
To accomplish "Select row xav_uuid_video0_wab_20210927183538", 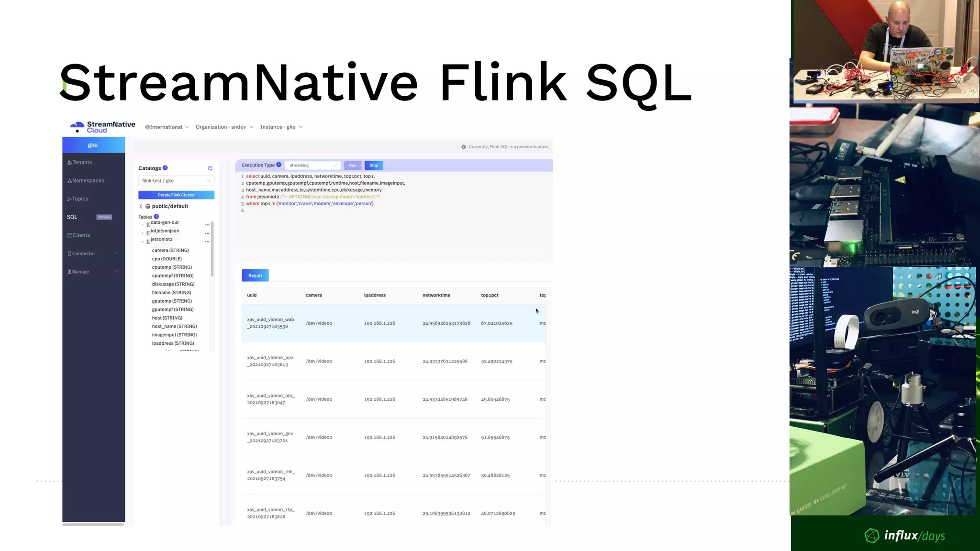I will coord(393,323).
